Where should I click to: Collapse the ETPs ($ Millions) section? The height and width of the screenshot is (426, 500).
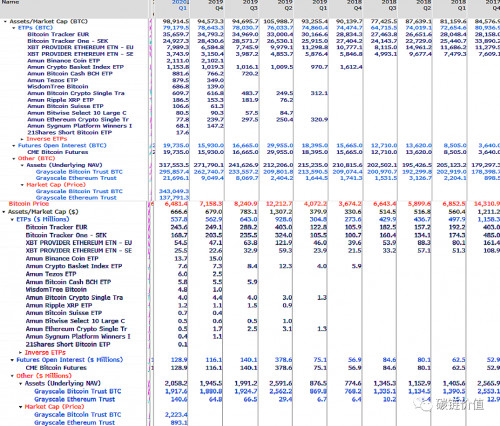[12, 220]
